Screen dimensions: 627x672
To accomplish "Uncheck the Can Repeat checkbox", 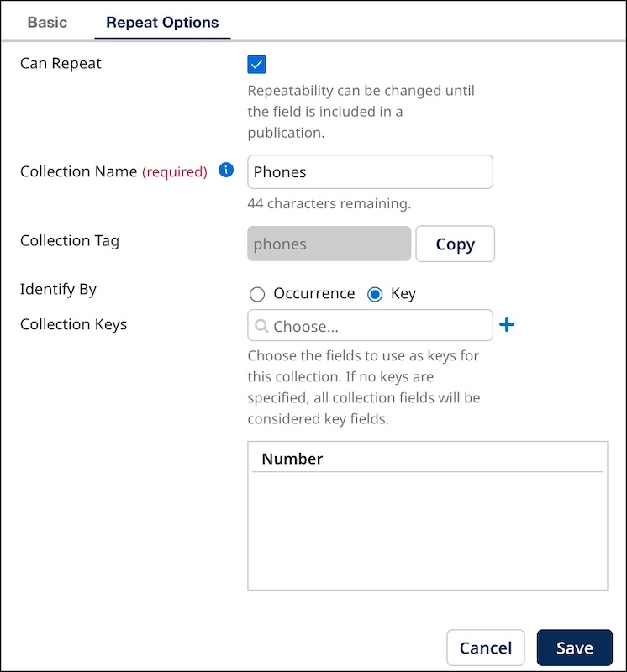I will 256,64.
